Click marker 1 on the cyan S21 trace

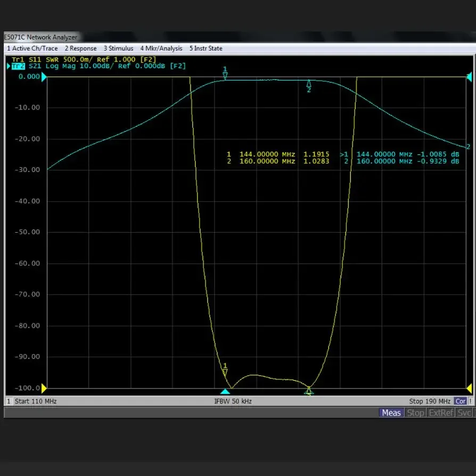tap(225, 75)
